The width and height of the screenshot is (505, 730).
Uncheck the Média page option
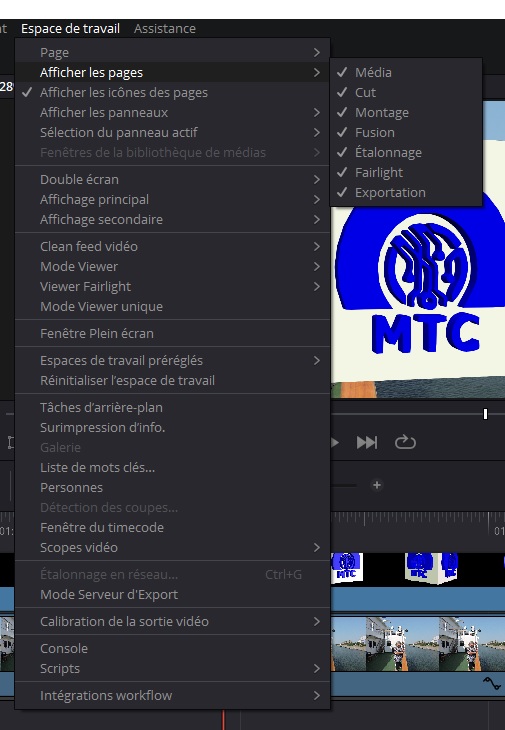point(406,73)
